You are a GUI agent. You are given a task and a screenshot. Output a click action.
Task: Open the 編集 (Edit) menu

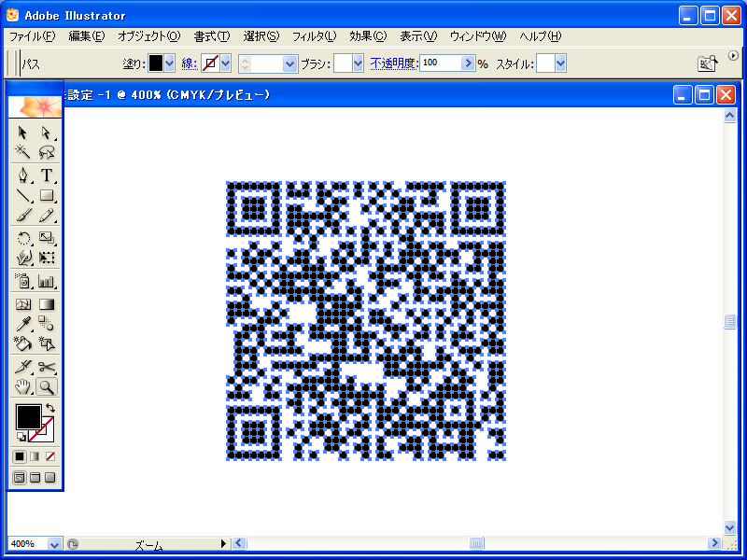tap(86, 36)
